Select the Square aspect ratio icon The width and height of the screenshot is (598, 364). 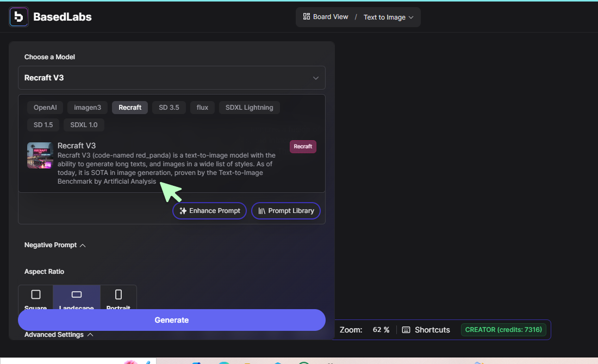[36, 295]
